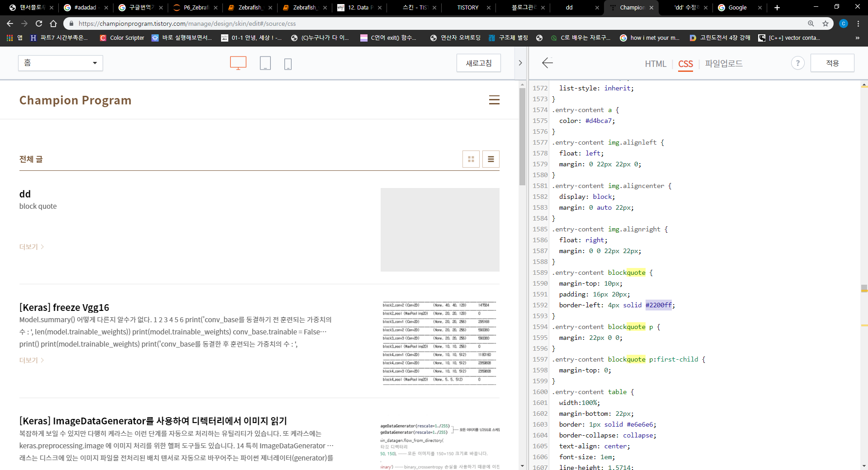Go to the browser home icon
The height and width of the screenshot is (470, 868).
point(53,23)
